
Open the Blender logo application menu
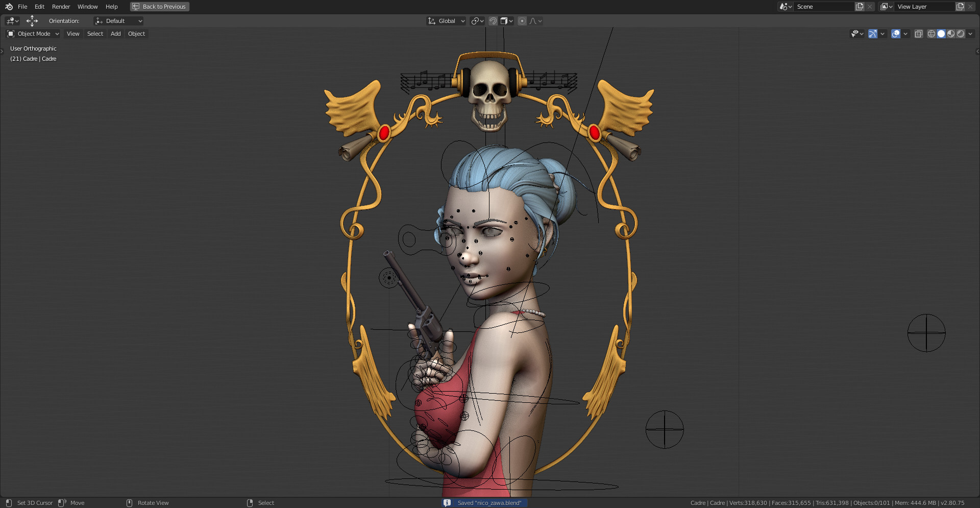(9, 7)
